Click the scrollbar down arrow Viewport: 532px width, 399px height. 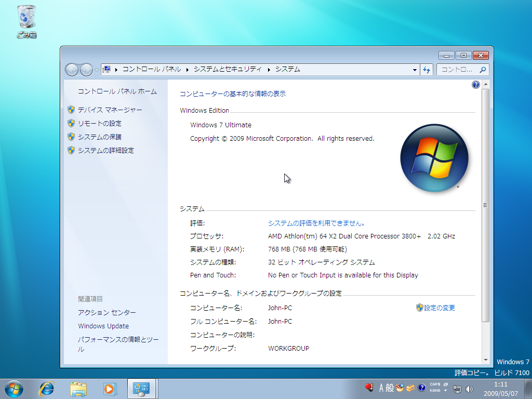coord(486,360)
